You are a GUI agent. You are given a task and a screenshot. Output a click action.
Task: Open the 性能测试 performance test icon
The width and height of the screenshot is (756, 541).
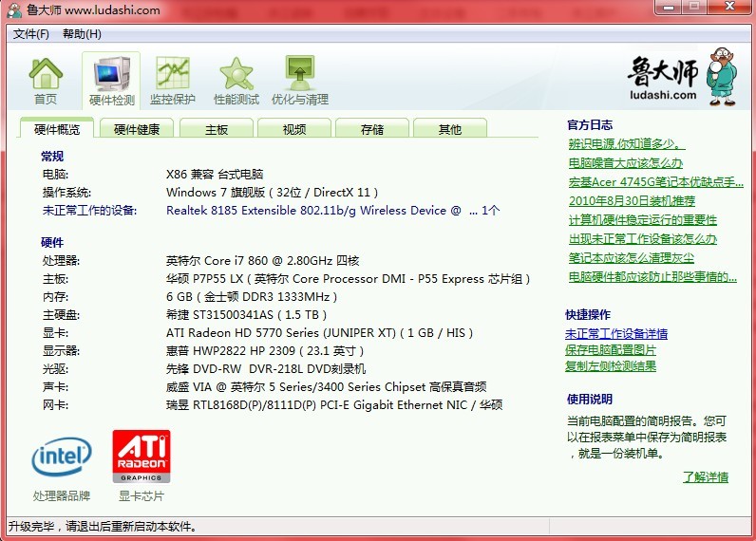(x=236, y=81)
